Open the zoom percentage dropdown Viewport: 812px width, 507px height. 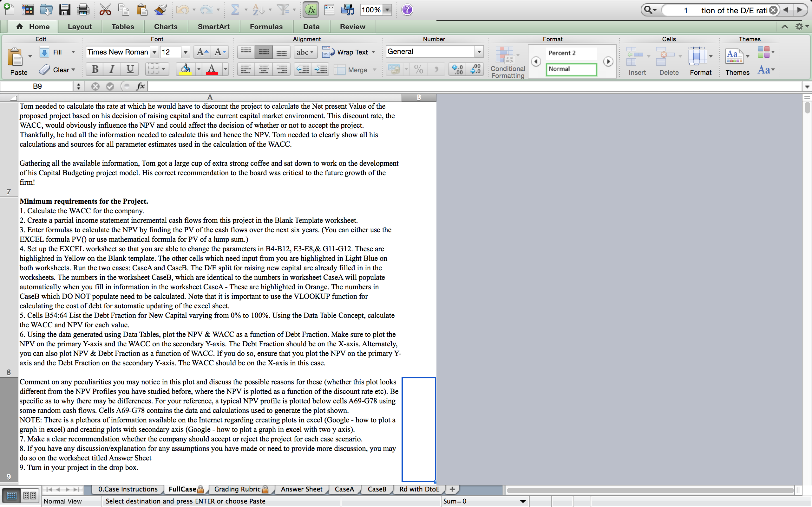tap(388, 10)
